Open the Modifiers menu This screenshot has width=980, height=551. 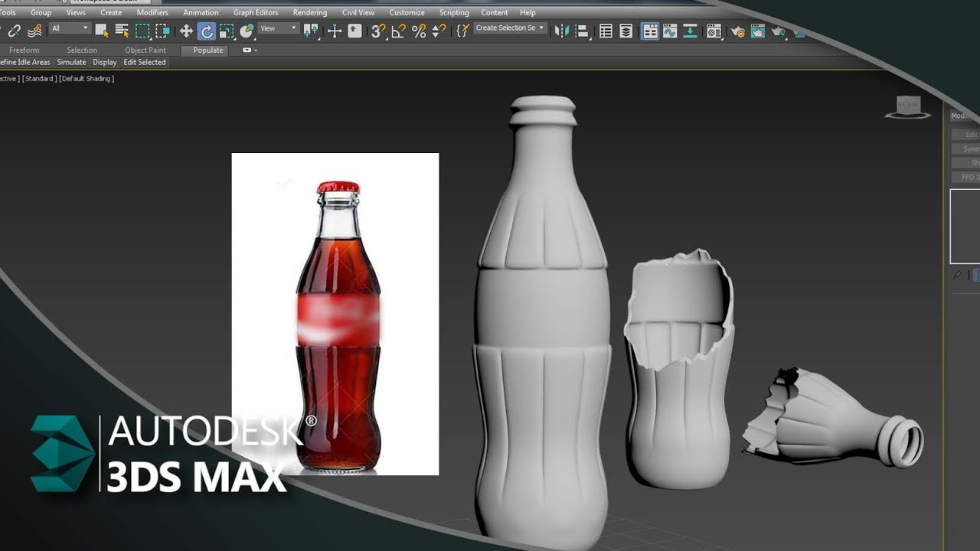click(152, 12)
